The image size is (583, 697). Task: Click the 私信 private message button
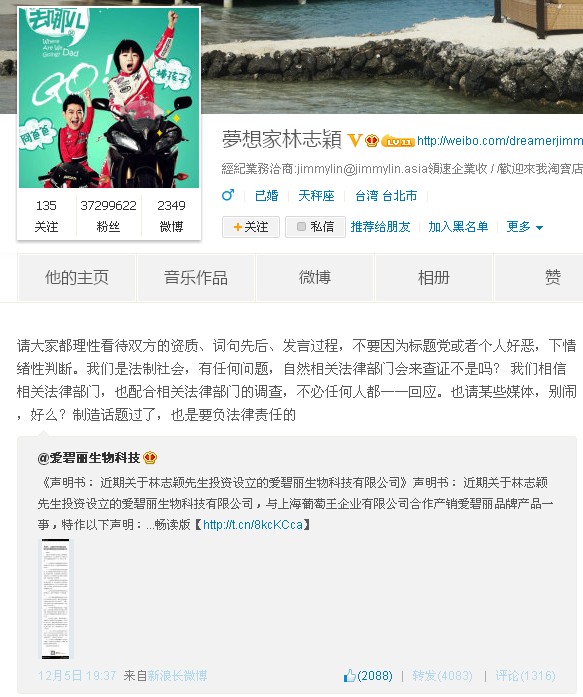[x=315, y=227]
